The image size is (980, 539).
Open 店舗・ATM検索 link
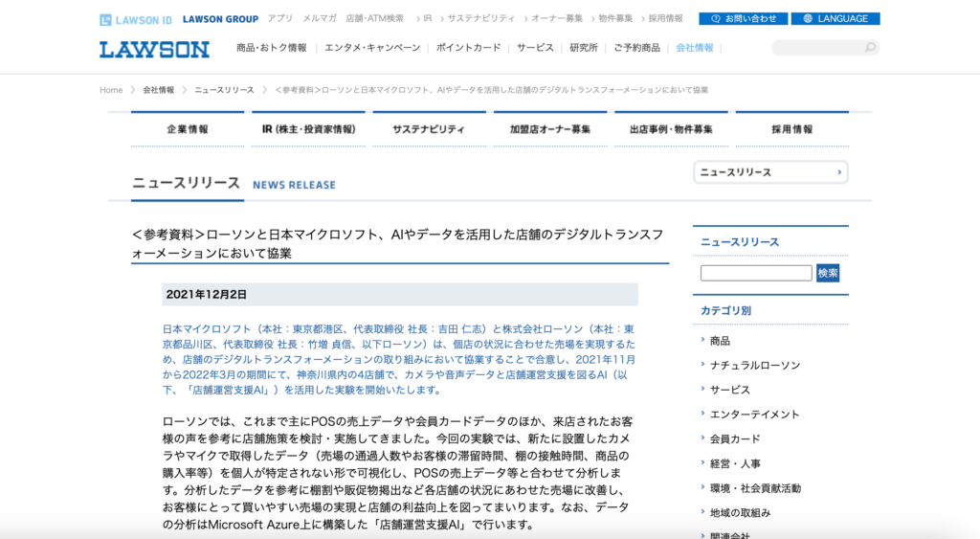(374, 19)
